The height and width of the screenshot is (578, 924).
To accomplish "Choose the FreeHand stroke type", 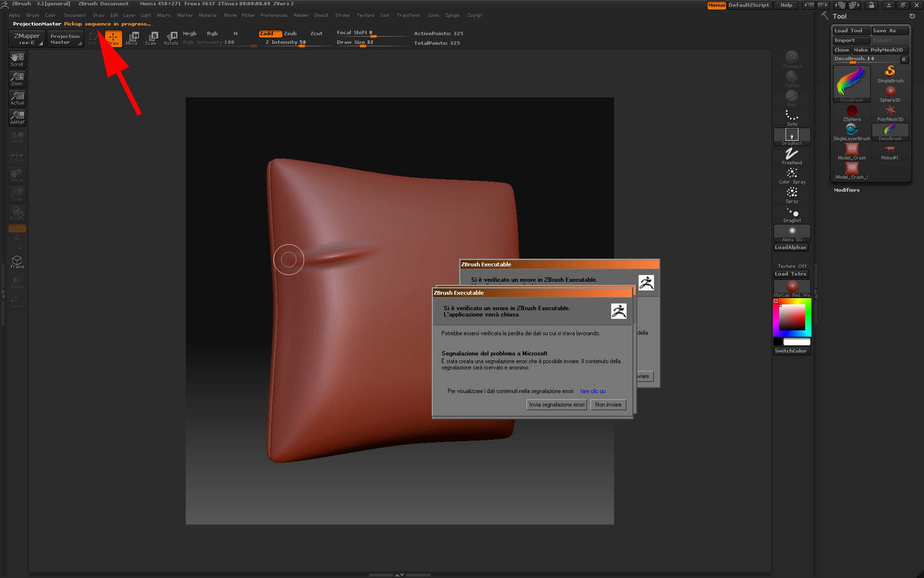I will (x=792, y=156).
